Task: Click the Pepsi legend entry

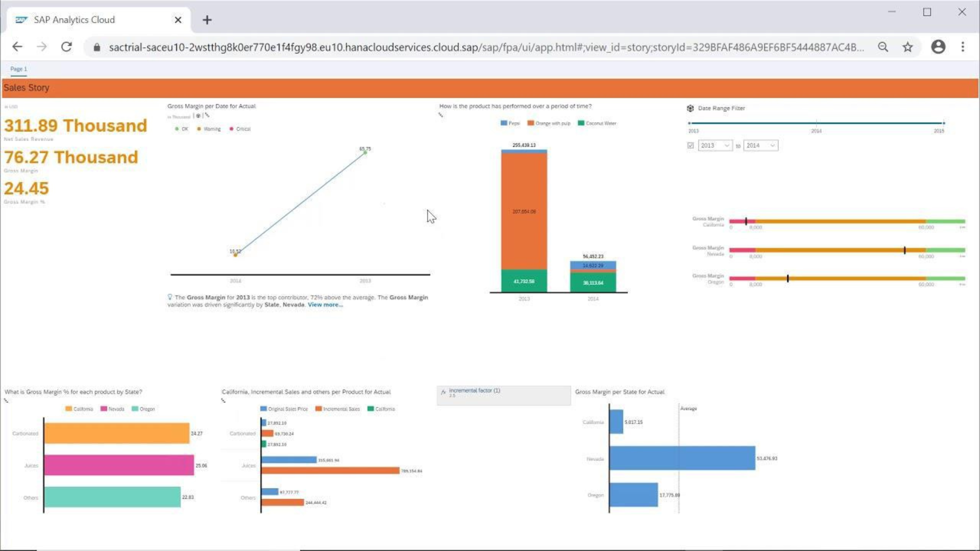Action: 510,123
